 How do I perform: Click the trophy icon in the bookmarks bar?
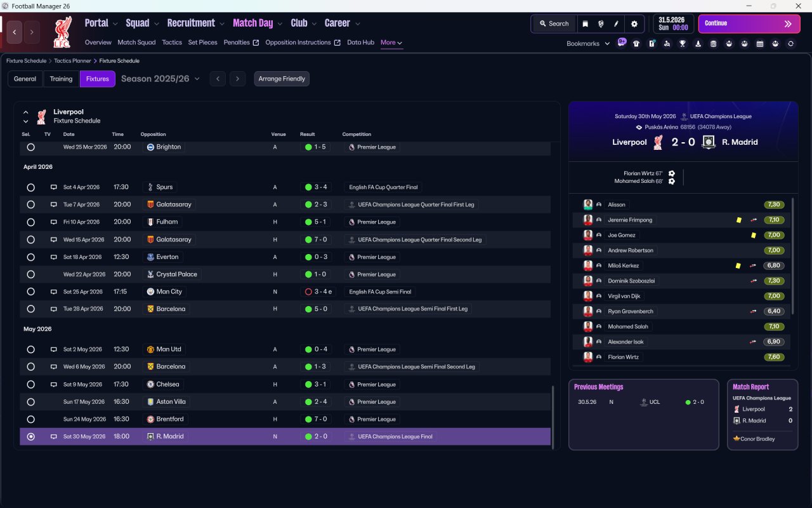pyautogui.click(x=683, y=44)
